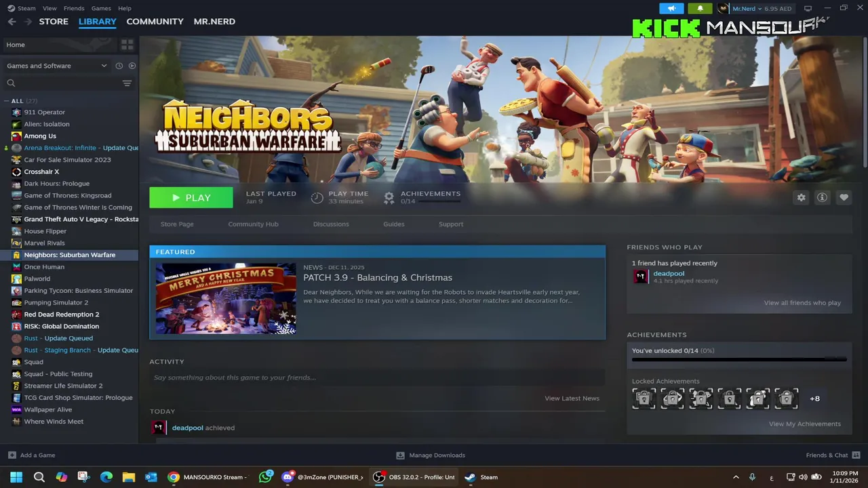Click the green PLAY button
Image resolution: width=868 pixels, height=488 pixels.
click(x=191, y=198)
